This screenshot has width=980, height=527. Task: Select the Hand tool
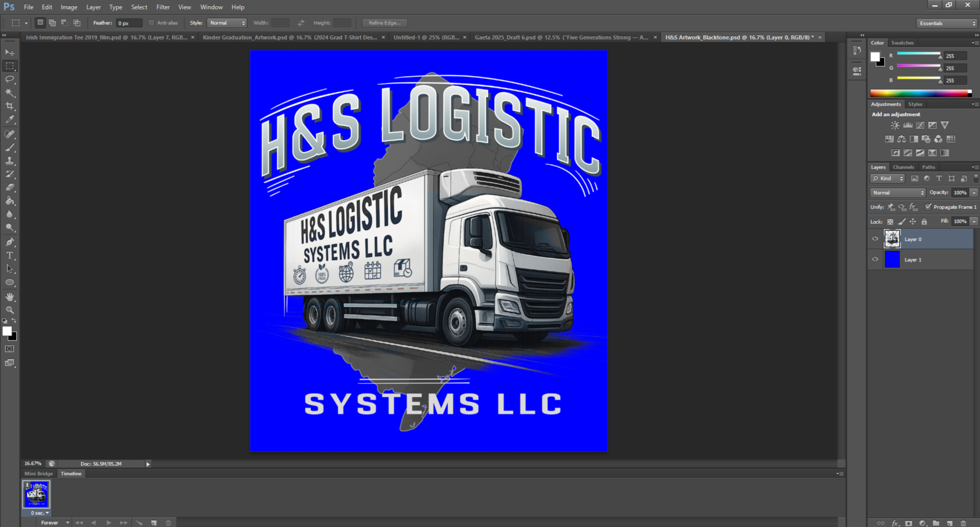pyautogui.click(x=10, y=297)
